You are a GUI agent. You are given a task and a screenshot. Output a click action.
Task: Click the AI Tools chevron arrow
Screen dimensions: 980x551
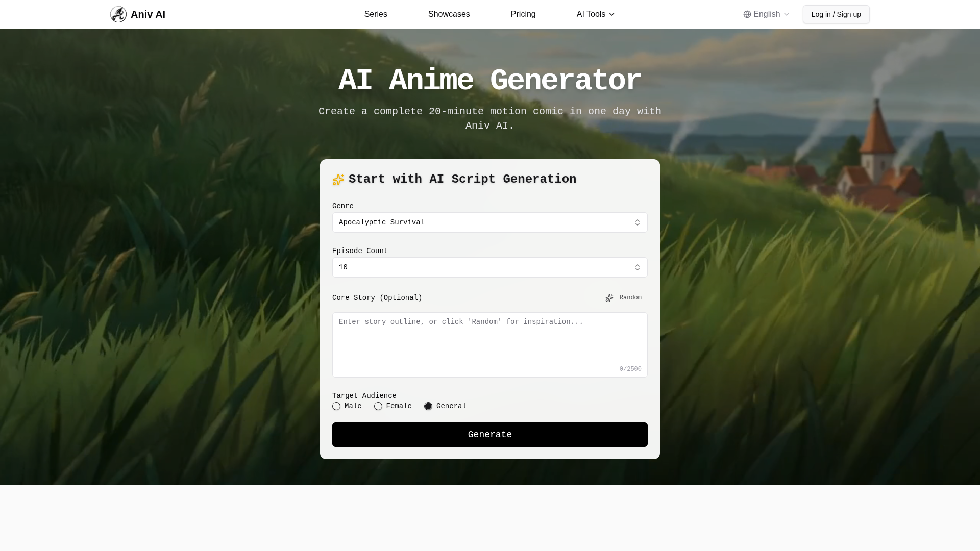(x=611, y=14)
